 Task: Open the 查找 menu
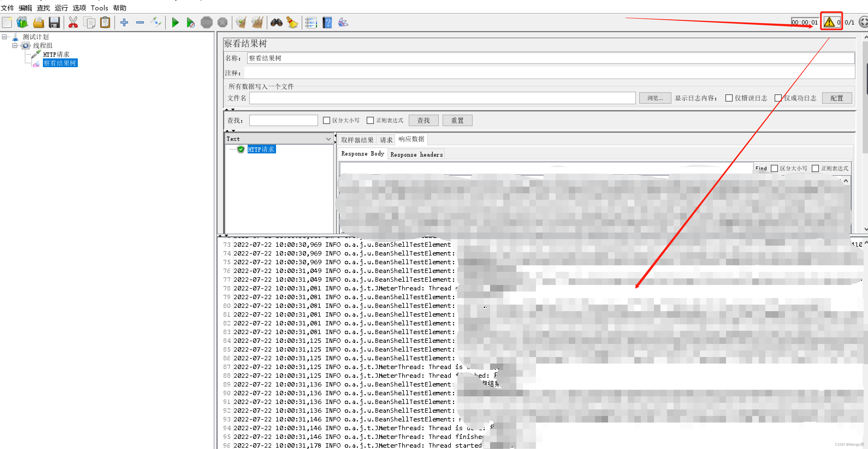[x=43, y=8]
